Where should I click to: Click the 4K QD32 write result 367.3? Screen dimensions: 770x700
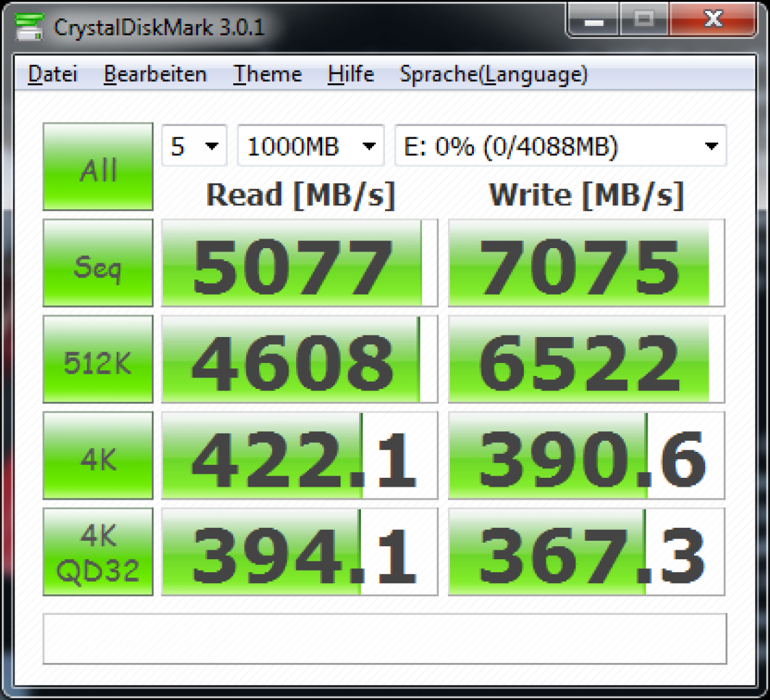pyautogui.click(x=586, y=551)
